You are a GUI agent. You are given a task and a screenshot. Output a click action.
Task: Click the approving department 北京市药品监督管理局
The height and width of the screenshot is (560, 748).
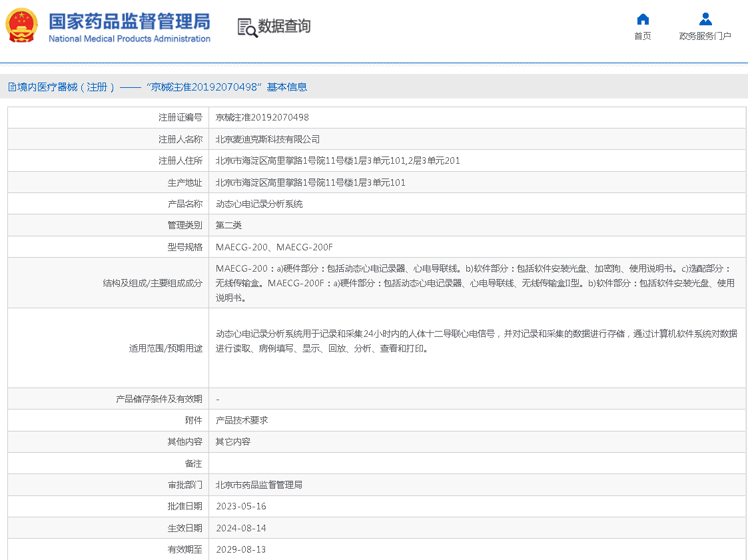point(259,485)
